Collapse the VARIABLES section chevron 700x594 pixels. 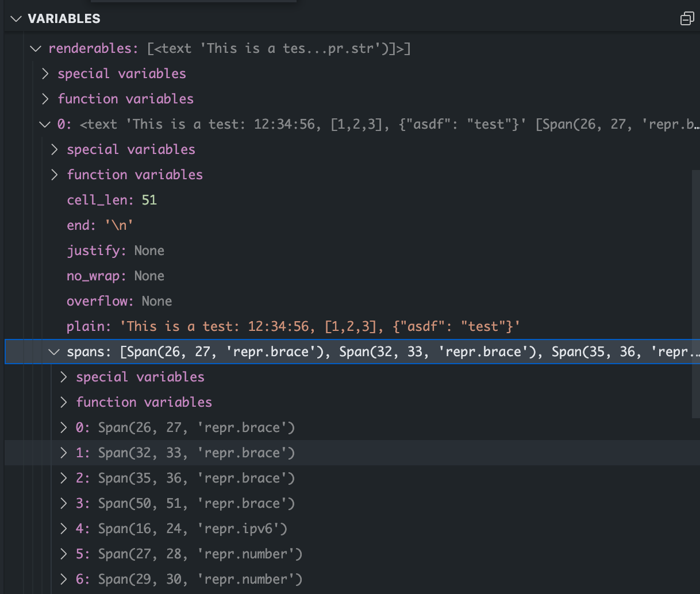16,19
